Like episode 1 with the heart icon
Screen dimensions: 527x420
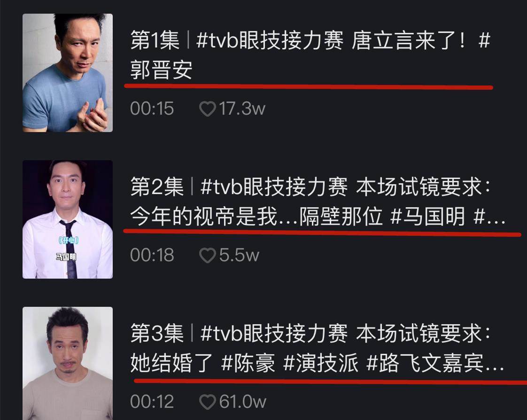coord(208,109)
